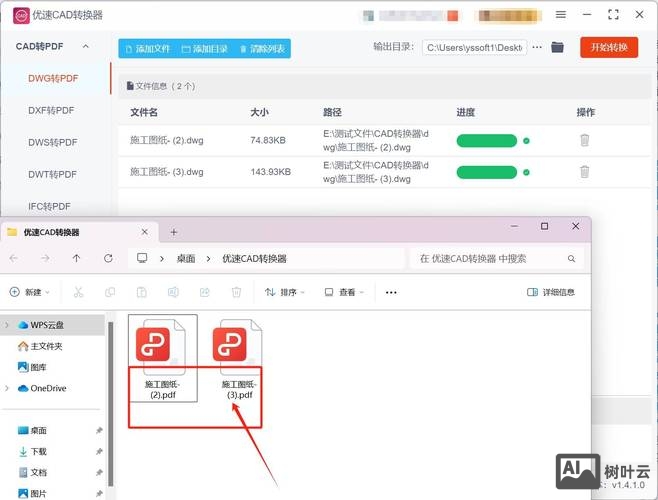Click the 施工图纸- (2).dwg file name cell
658x500 pixels.
(x=167, y=140)
